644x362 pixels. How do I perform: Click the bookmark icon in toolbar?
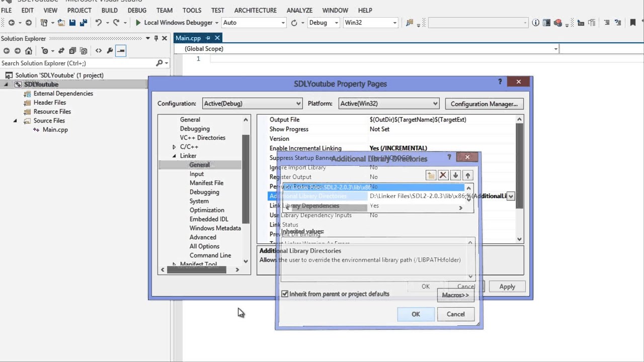(x=633, y=23)
